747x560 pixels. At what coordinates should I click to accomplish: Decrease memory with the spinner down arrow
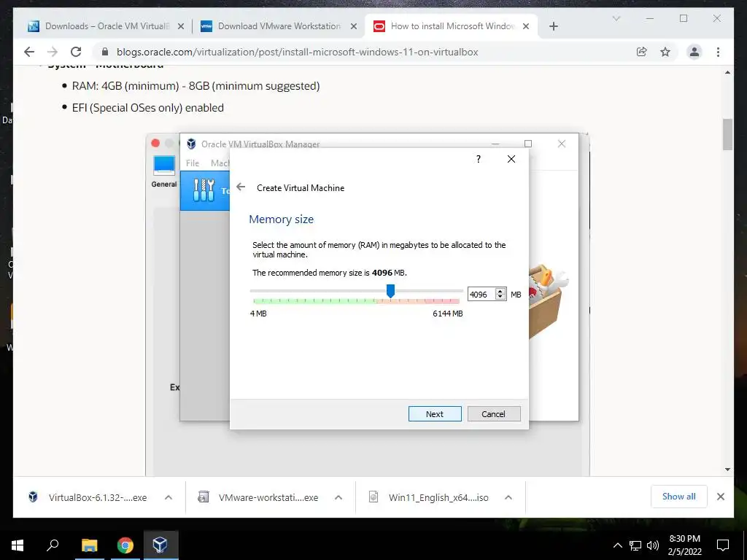pyautogui.click(x=500, y=297)
